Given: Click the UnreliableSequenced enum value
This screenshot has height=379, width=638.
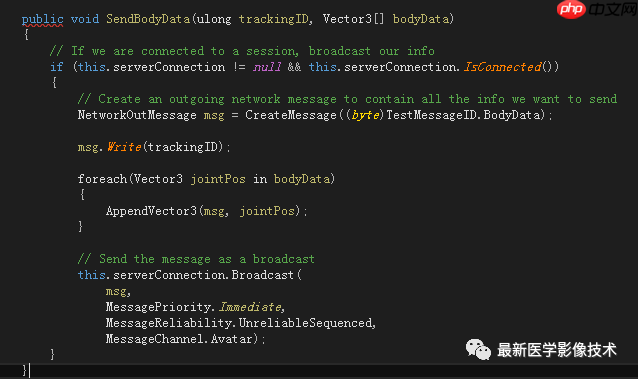Looking at the screenshot, I should coord(306,323).
